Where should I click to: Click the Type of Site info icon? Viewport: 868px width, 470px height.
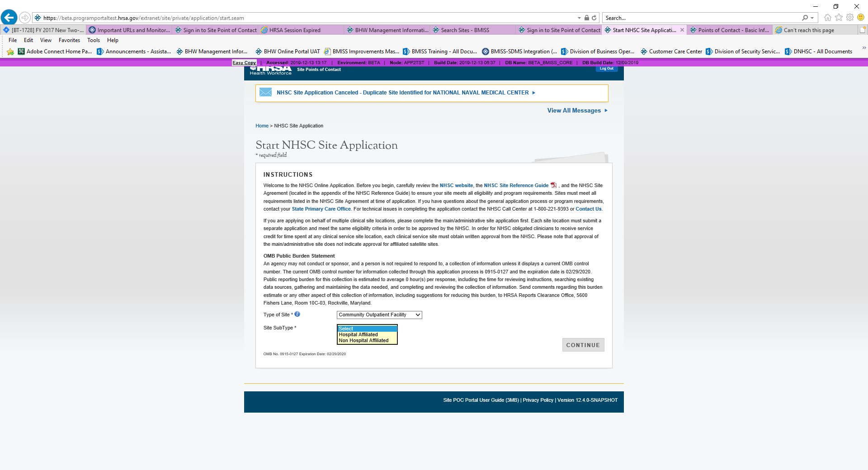(x=297, y=314)
